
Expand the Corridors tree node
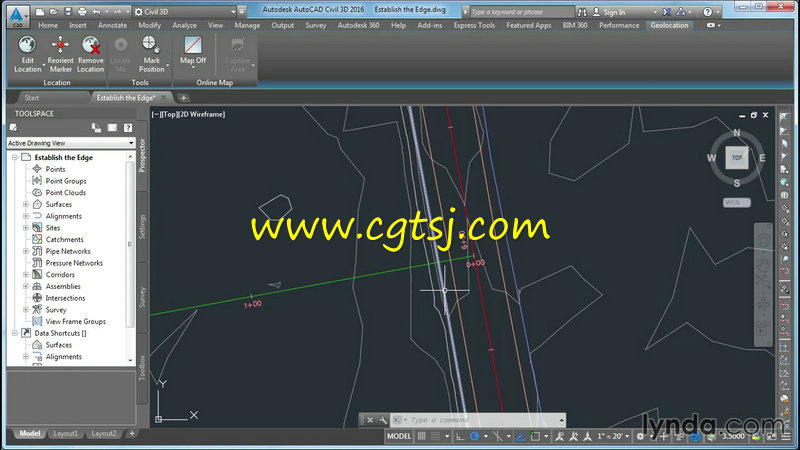pyautogui.click(x=26, y=274)
